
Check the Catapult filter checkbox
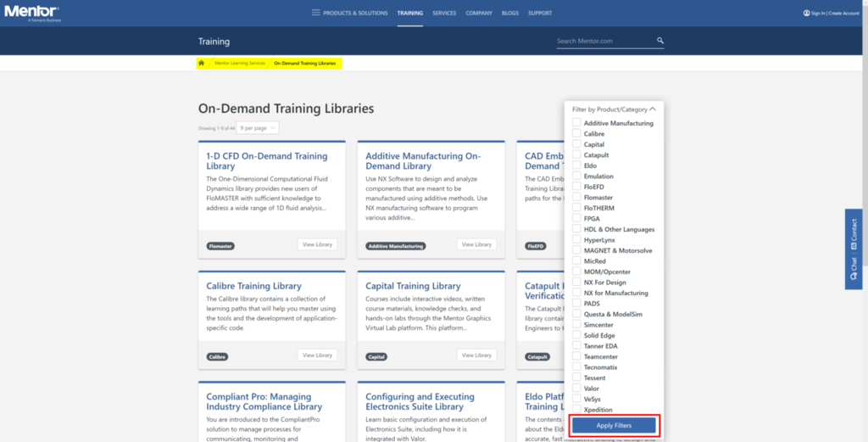[x=576, y=154]
